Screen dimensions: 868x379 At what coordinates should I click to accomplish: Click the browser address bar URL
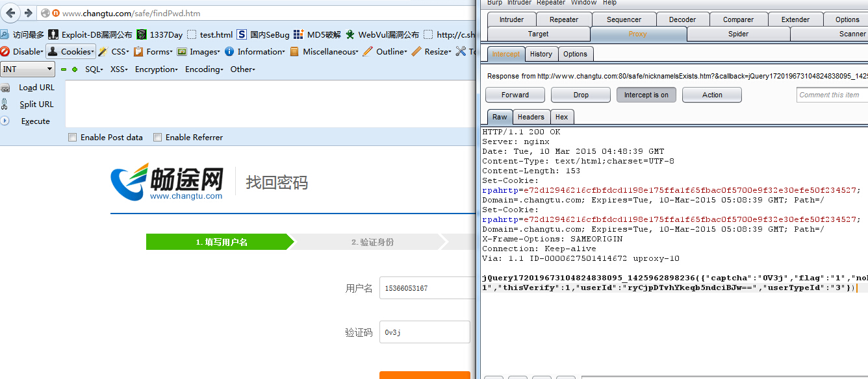point(131,13)
